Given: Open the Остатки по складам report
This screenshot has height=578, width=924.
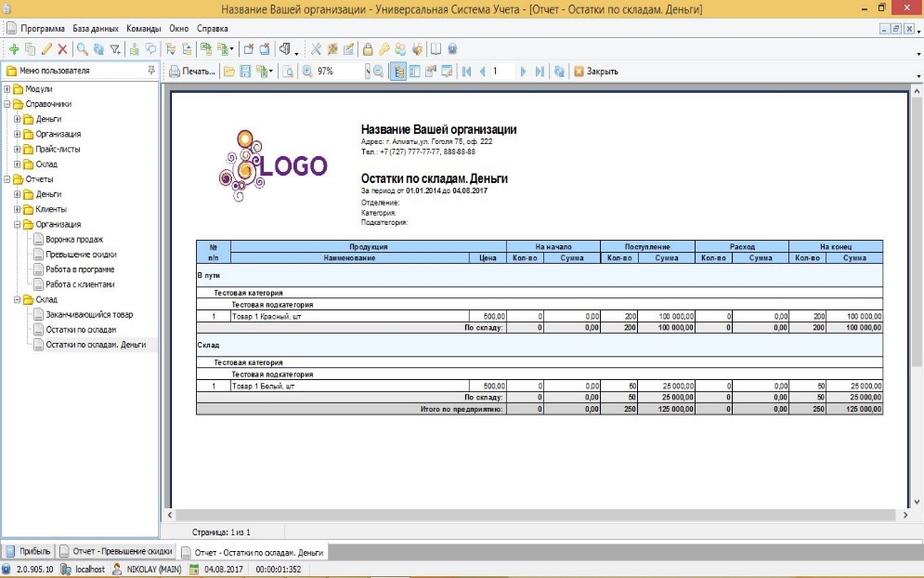Looking at the screenshot, I should pos(81,330).
